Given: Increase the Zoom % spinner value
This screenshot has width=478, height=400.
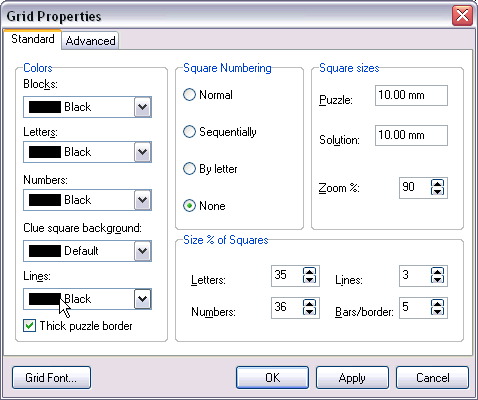Looking at the screenshot, I should click(x=437, y=184).
